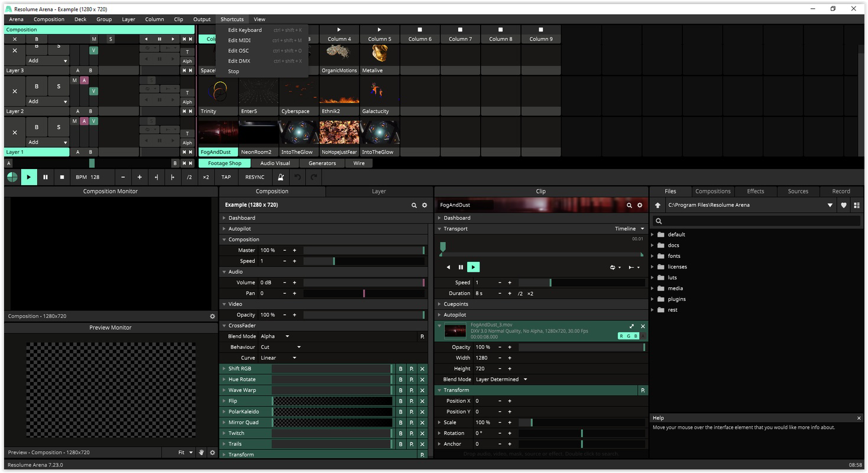This screenshot has height=473, width=868.
Task: Toggle the metronome icon
Action: click(x=281, y=177)
